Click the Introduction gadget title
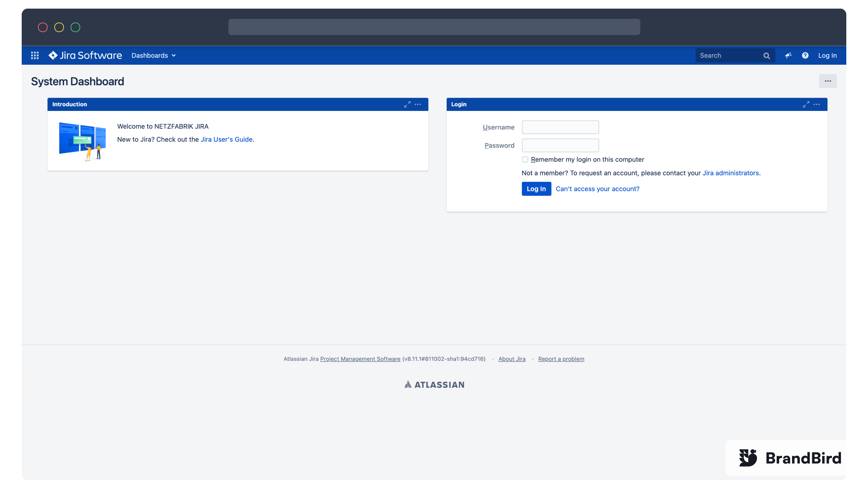Screen dimensions: 868x488 tap(69, 104)
